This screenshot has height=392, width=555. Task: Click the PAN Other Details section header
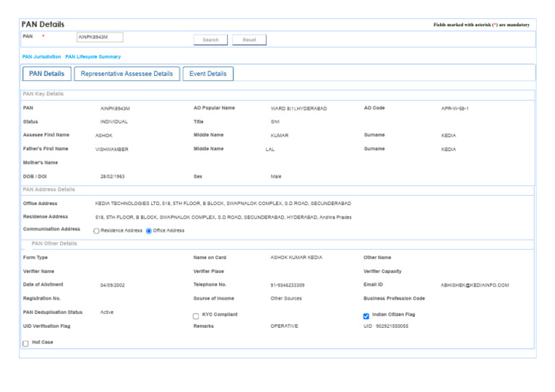point(54,243)
